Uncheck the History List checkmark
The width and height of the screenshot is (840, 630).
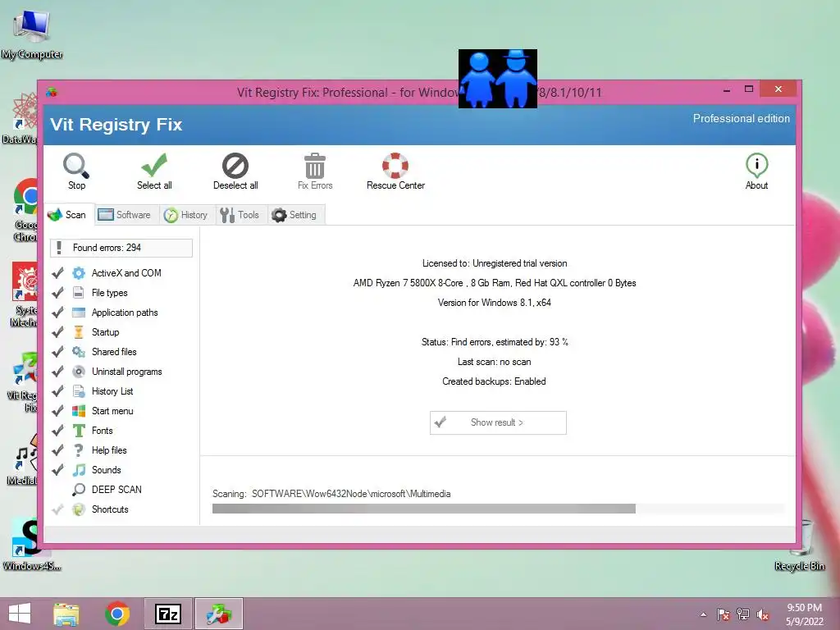click(57, 391)
